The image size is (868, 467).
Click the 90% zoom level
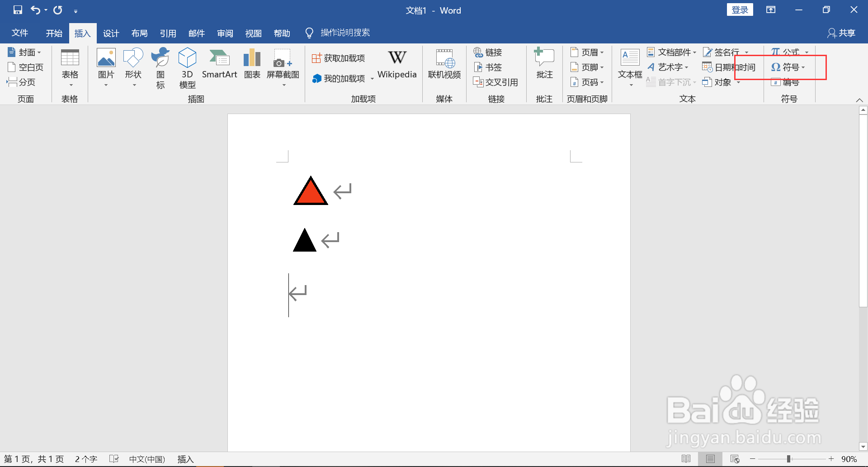tap(849, 459)
